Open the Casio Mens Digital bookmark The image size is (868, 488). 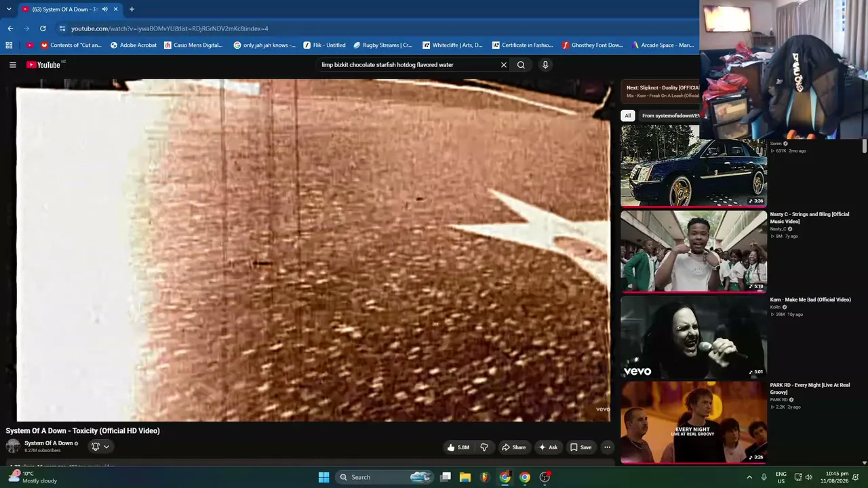(193, 45)
